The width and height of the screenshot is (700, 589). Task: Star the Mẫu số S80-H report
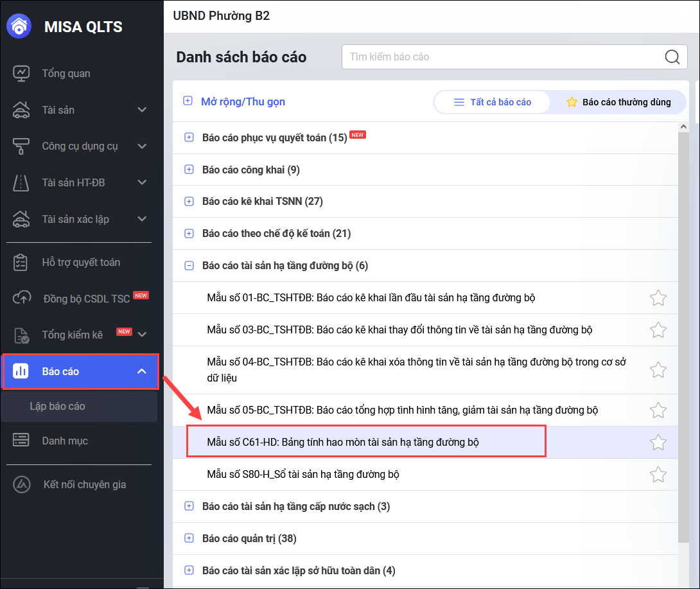[x=658, y=474]
